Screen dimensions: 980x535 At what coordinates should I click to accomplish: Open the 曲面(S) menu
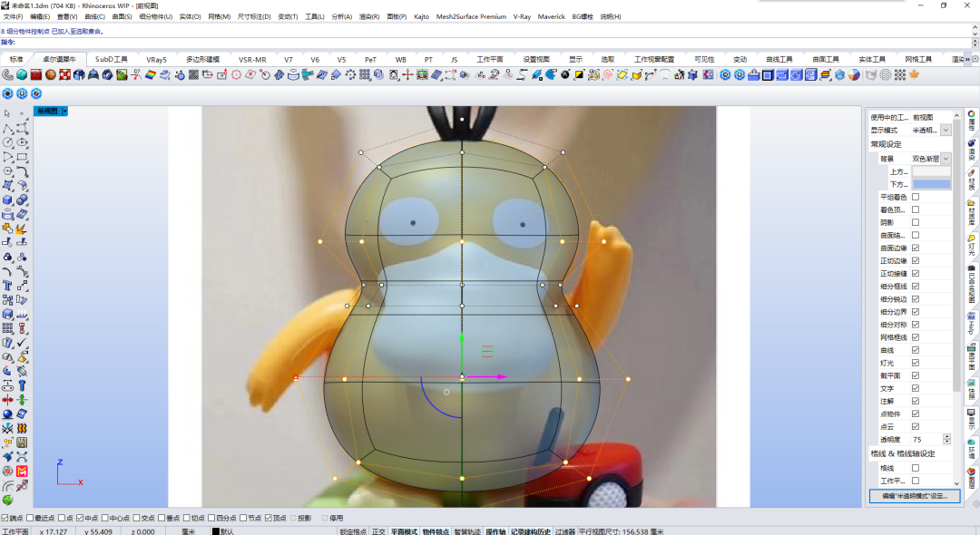(x=122, y=17)
